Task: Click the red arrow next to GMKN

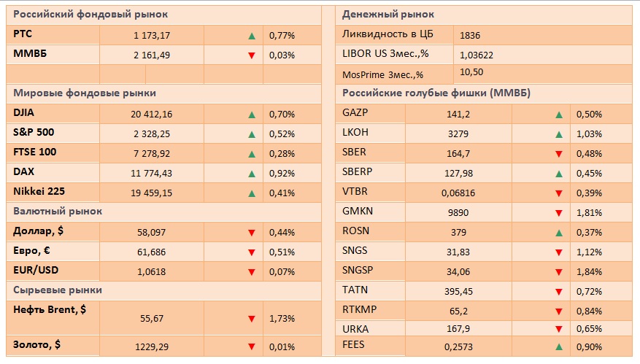Action: point(559,213)
